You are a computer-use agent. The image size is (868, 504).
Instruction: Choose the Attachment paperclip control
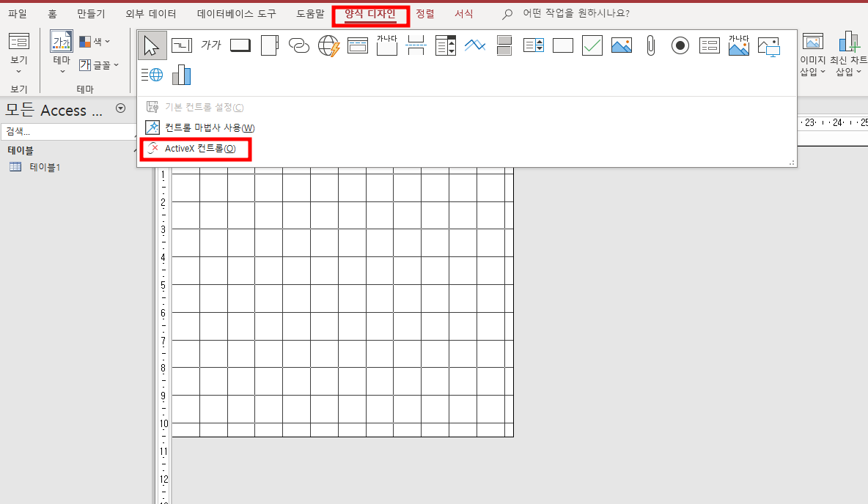(650, 45)
